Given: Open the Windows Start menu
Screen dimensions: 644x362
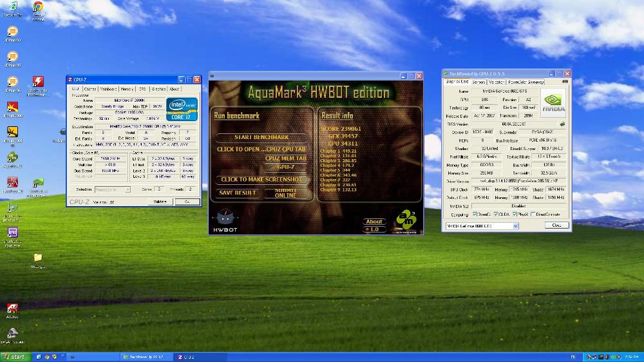Looking at the screenshot, I should tap(15, 357).
